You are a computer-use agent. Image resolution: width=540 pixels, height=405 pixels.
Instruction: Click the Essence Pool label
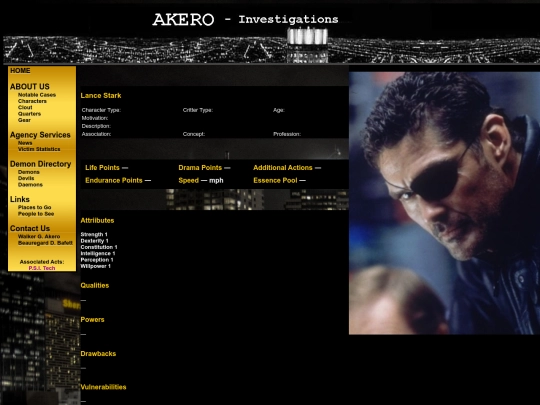coord(275,180)
